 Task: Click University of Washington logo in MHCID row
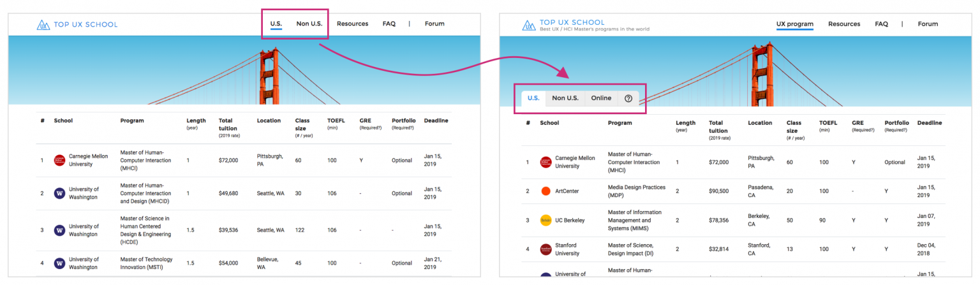(x=59, y=193)
